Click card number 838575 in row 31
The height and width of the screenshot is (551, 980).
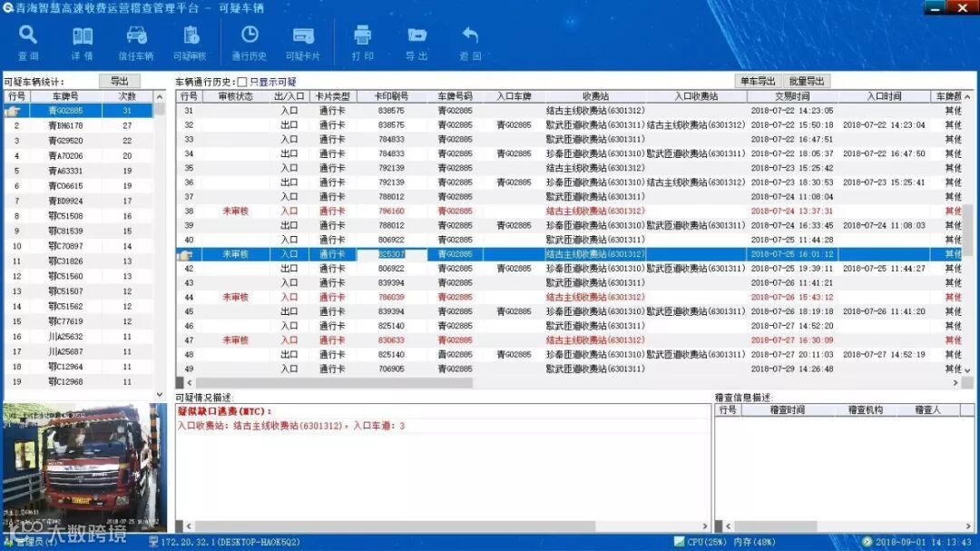391,111
